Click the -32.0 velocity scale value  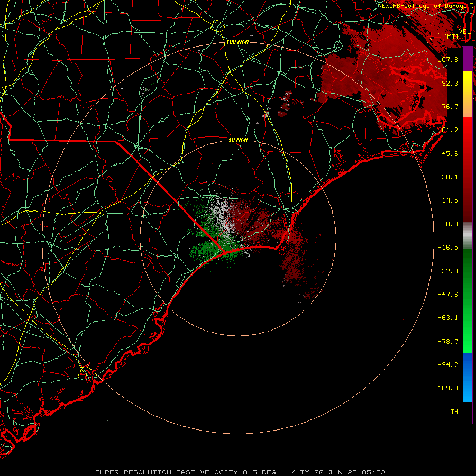click(448, 271)
